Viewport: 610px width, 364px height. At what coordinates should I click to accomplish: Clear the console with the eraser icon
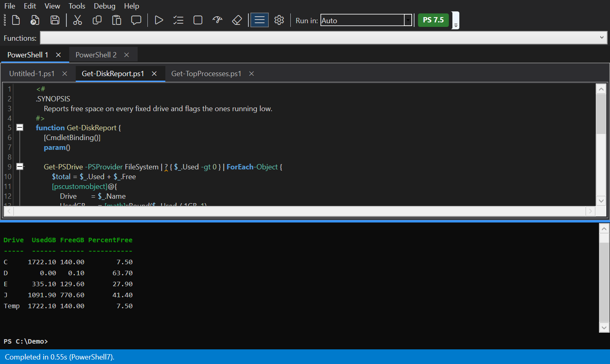237,20
